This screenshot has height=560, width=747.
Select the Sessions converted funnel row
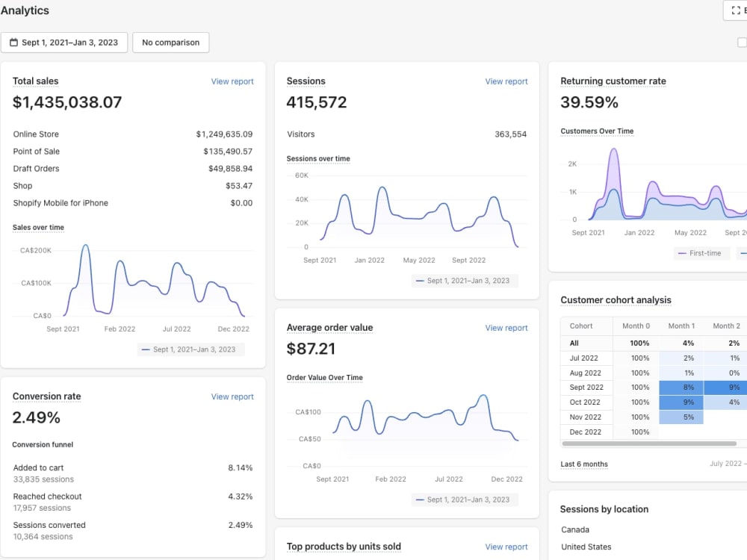pyautogui.click(x=133, y=530)
